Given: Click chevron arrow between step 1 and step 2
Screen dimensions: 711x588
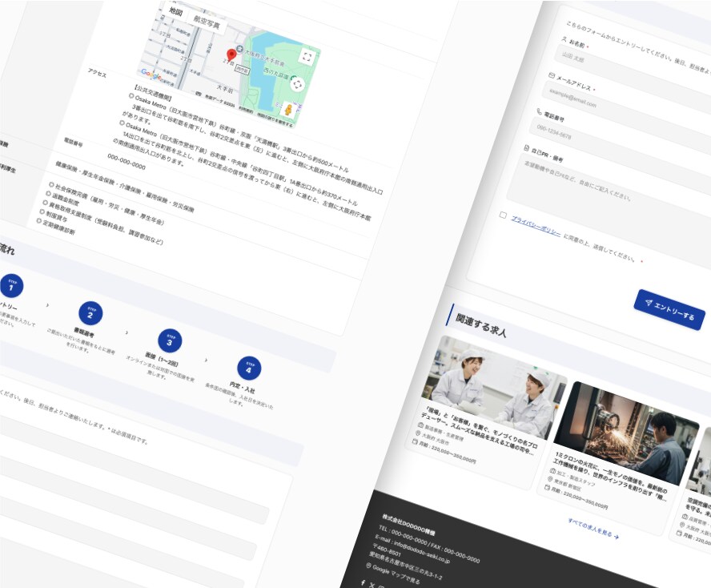Looking at the screenshot, I should pos(47,305).
